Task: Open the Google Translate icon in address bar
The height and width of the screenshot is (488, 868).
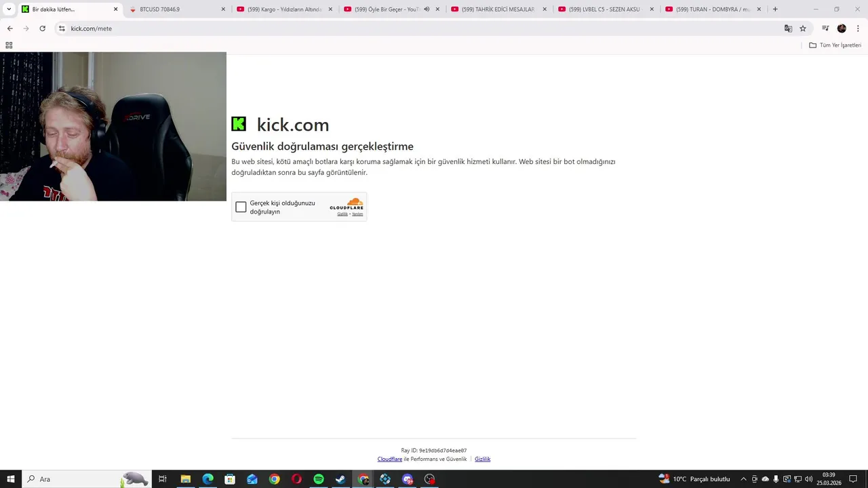Action: click(x=788, y=28)
